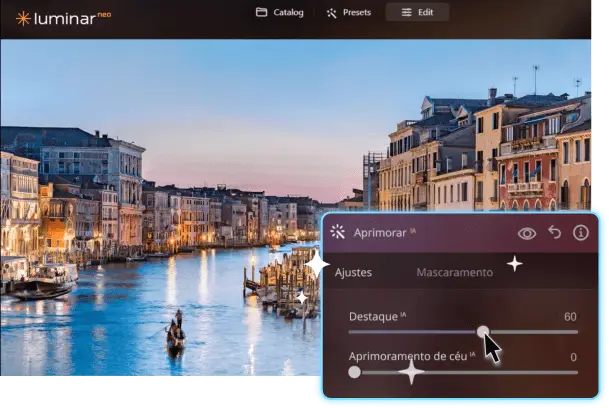Viewport: 609px width, 408px height.
Task: Select the Ajustes tab
Action: click(x=353, y=272)
